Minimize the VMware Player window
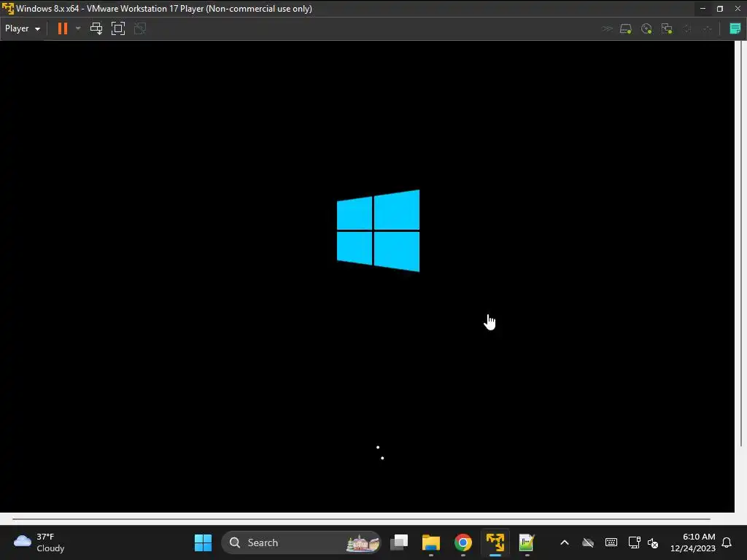 (x=703, y=9)
